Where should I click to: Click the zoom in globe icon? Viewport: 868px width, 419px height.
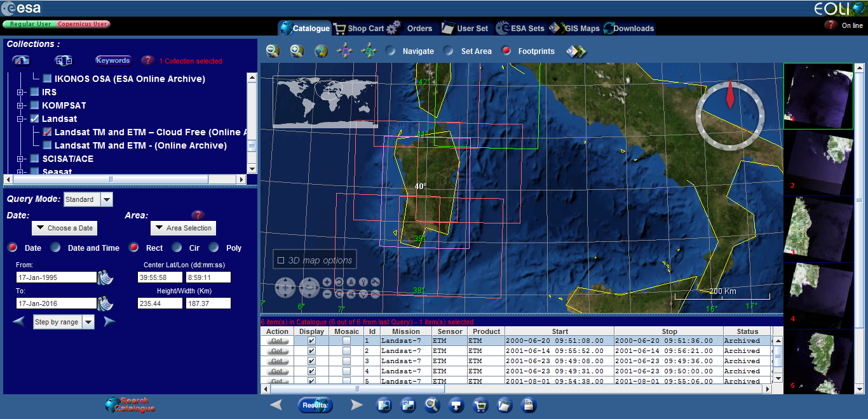297,51
